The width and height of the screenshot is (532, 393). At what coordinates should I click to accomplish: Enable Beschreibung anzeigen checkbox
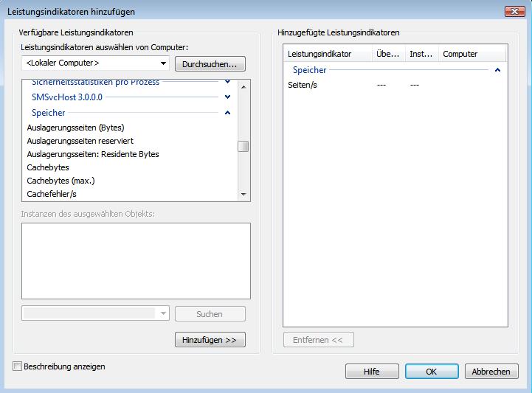18,366
